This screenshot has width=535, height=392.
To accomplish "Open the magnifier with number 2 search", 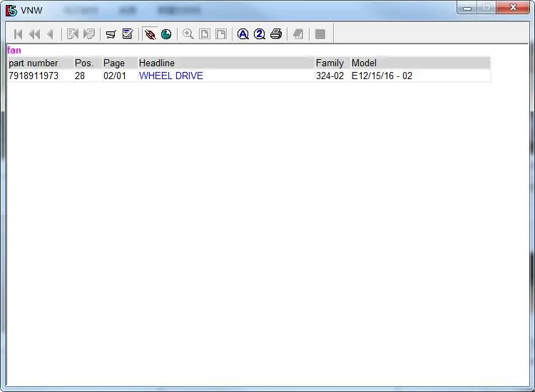I will 260,34.
